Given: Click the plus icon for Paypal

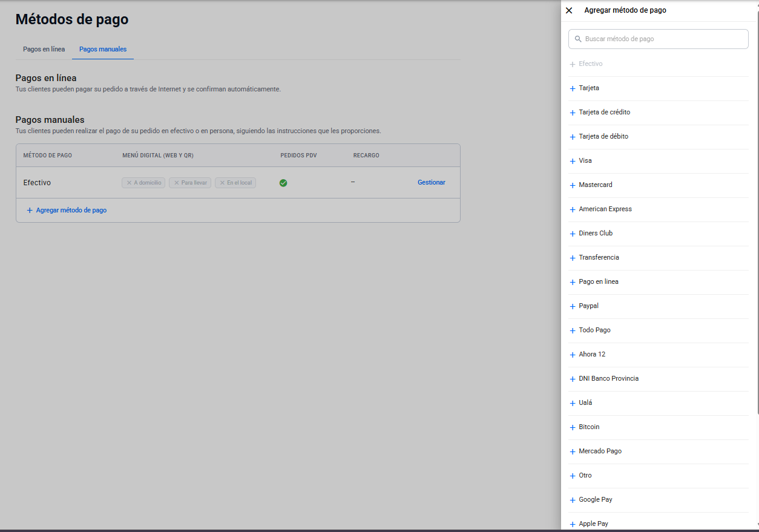Looking at the screenshot, I should click(573, 306).
